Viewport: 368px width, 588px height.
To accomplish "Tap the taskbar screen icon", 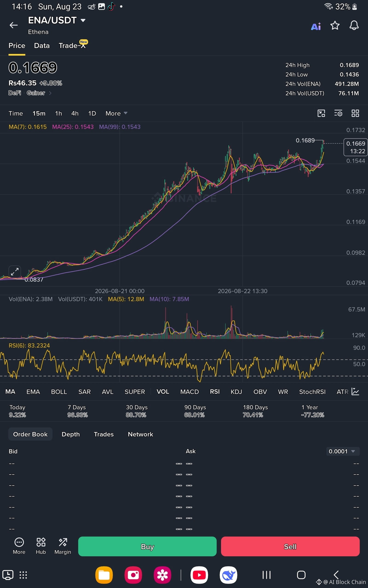I will point(8,575).
